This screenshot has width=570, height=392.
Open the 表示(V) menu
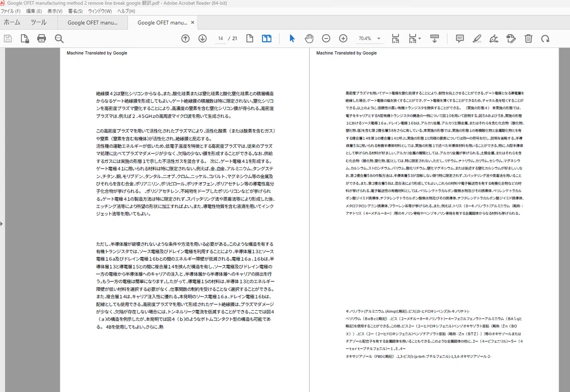(55, 11)
